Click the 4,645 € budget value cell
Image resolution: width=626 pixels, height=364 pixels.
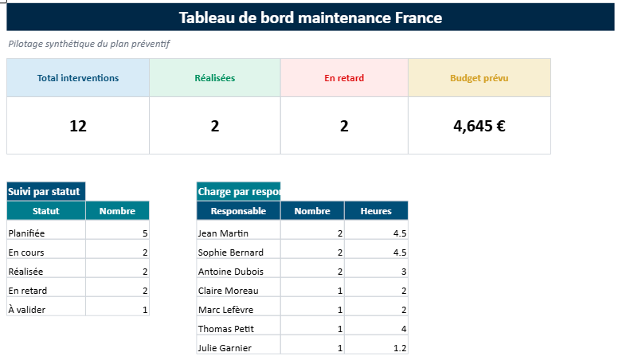479,126
